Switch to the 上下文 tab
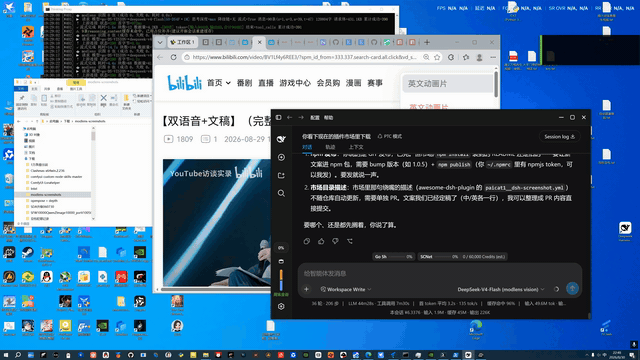 356,147
